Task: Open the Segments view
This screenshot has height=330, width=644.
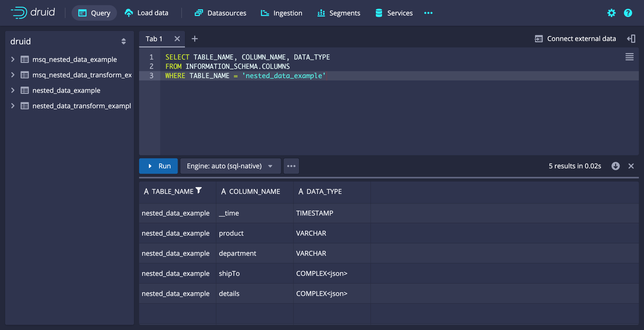Action: point(338,13)
